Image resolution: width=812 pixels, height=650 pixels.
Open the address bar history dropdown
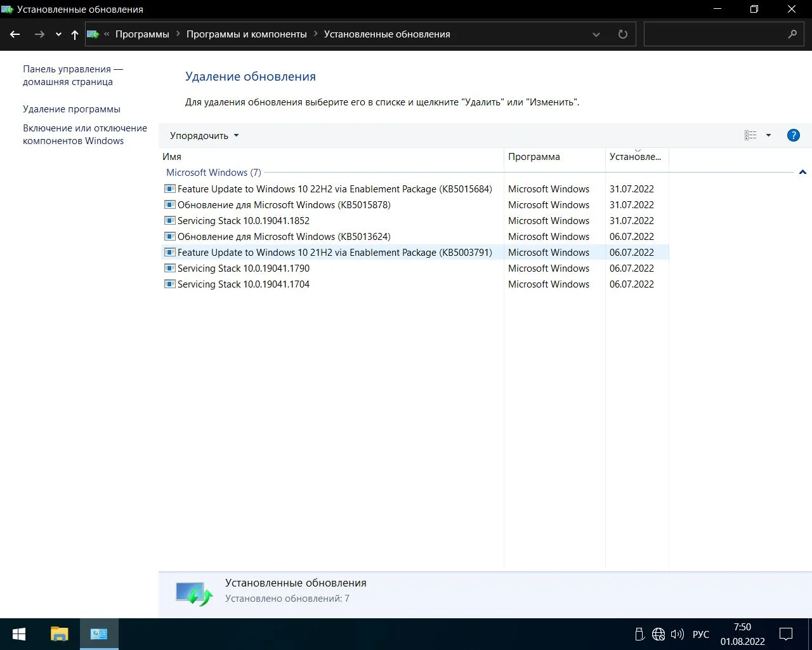click(x=596, y=34)
